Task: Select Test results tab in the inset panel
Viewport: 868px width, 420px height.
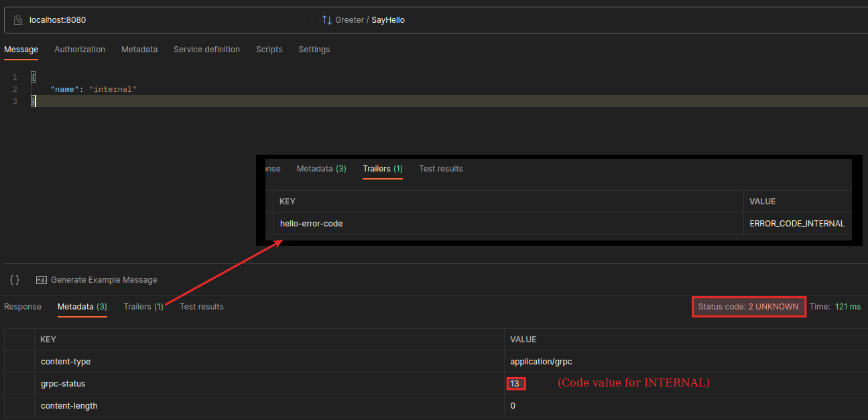Action: coord(441,169)
